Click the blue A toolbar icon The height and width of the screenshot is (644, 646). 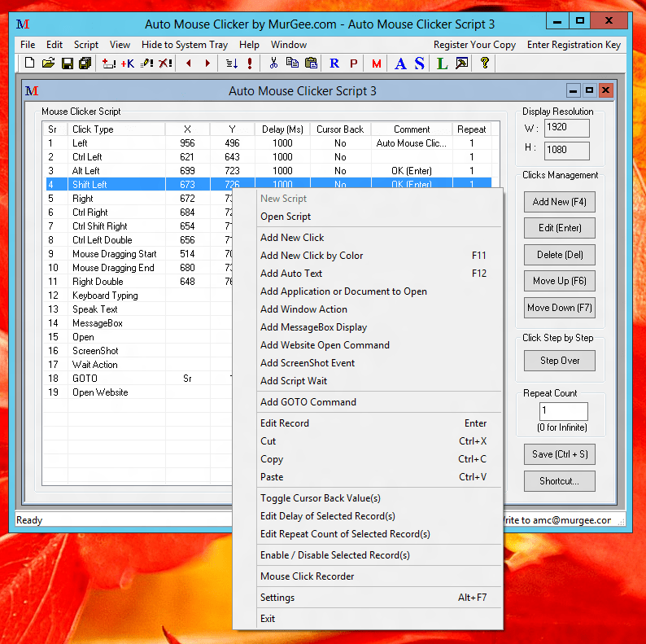pos(400,63)
